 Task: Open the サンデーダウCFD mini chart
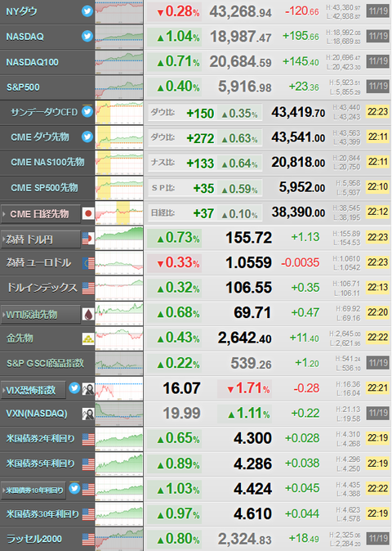point(119,113)
